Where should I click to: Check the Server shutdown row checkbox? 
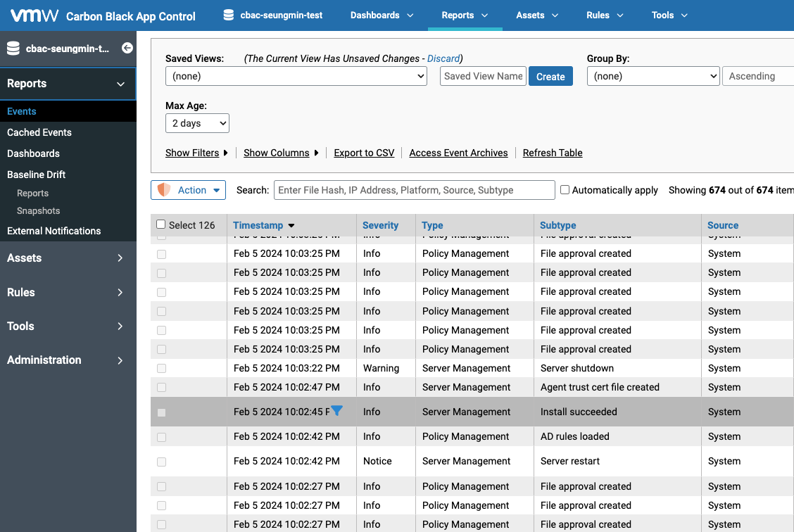(161, 369)
